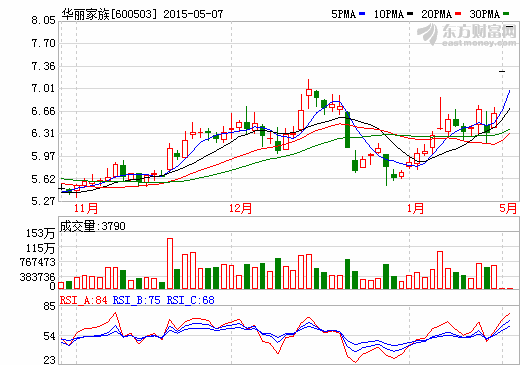Click the 5PMA legend label
This screenshot has width=520, height=365.
pos(343,14)
